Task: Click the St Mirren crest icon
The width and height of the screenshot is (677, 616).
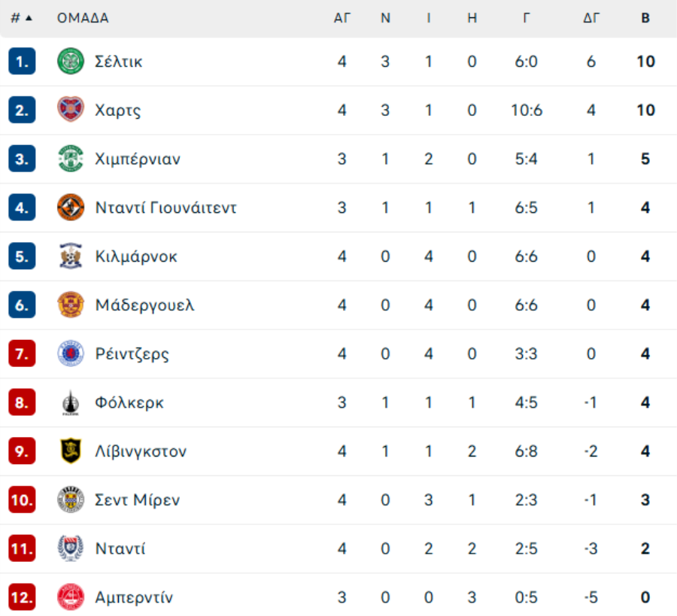Action: tap(71, 499)
